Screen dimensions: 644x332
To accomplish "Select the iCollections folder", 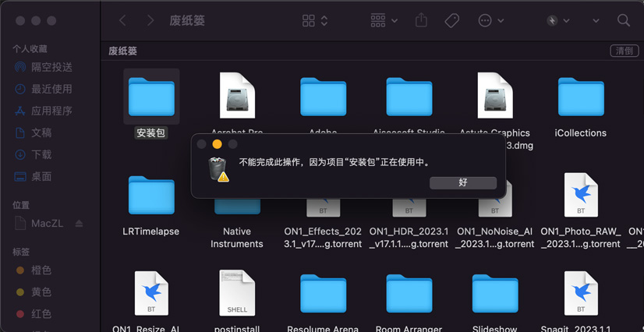I will pos(580,97).
